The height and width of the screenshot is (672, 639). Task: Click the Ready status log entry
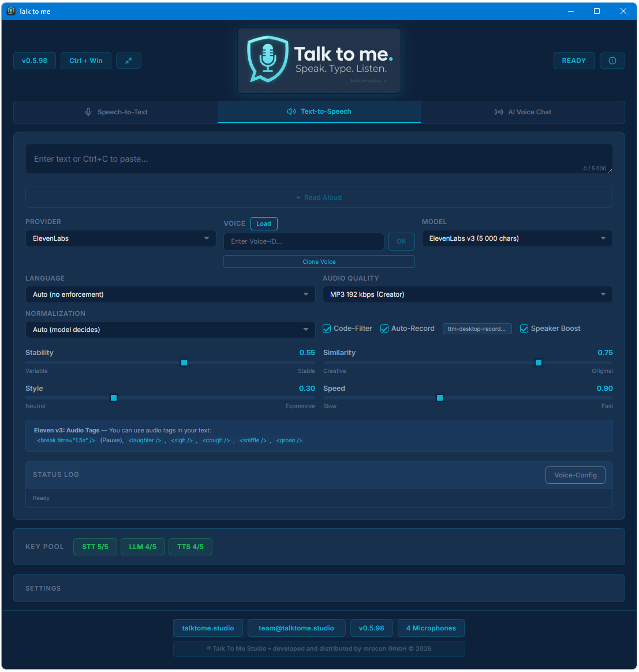41,498
